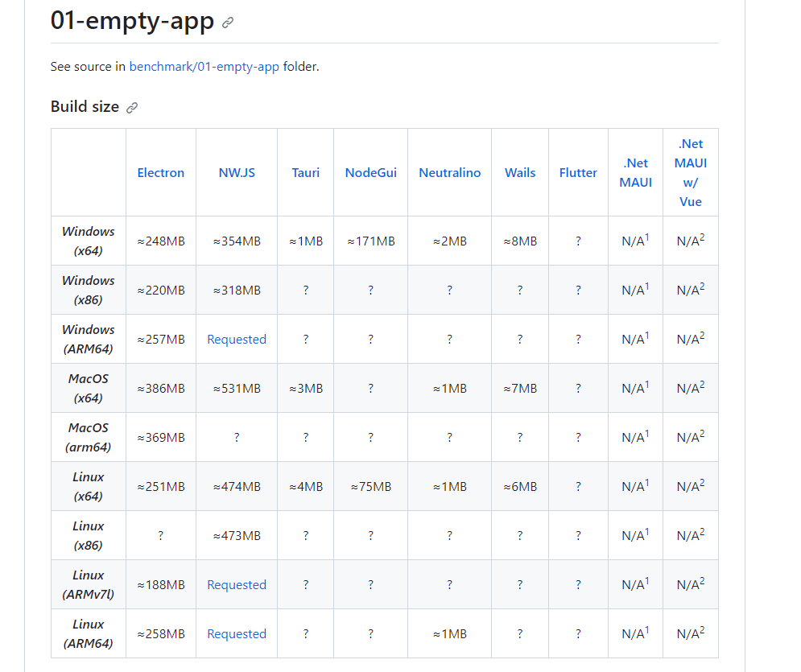Select the "≈251MB" cell

coord(161,487)
